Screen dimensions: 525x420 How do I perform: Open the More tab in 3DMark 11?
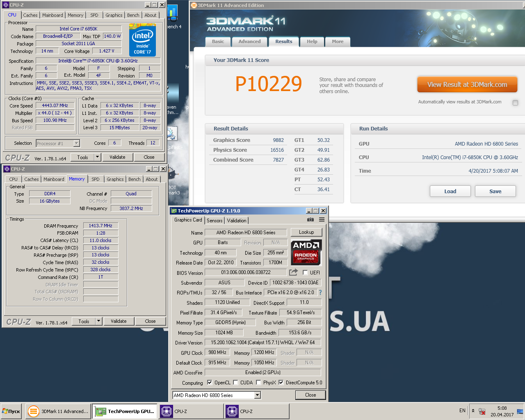[338, 41]
